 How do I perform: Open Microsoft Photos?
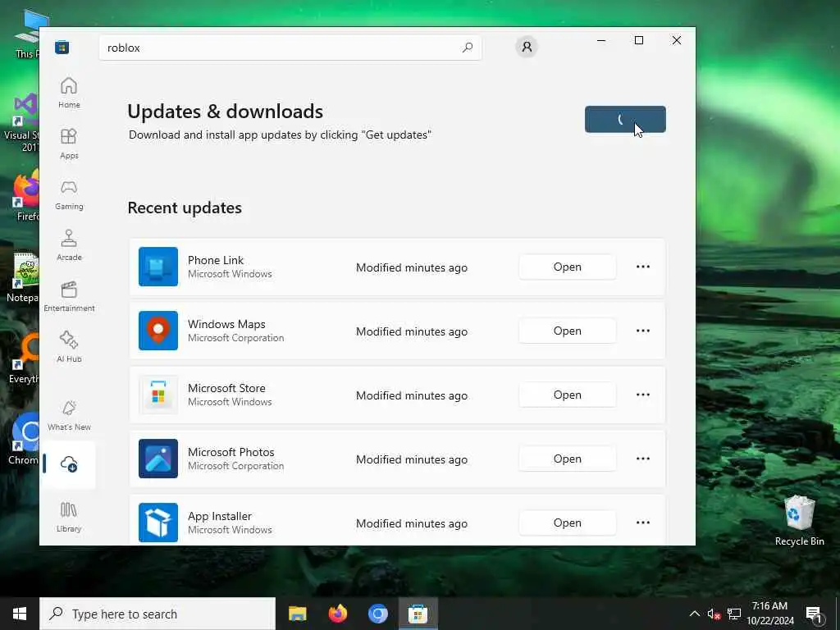(x=568, y=459)
